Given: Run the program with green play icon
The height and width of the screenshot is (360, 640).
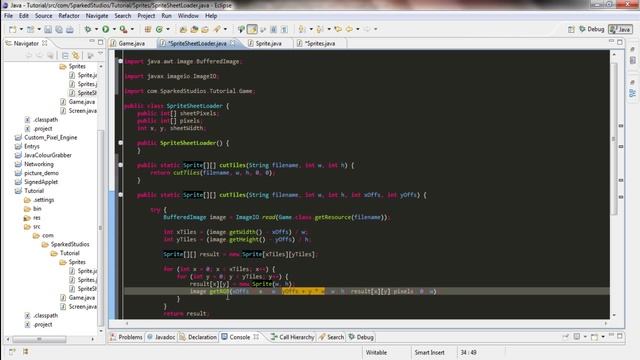Looking at the screenshot, I should point(106,29).
